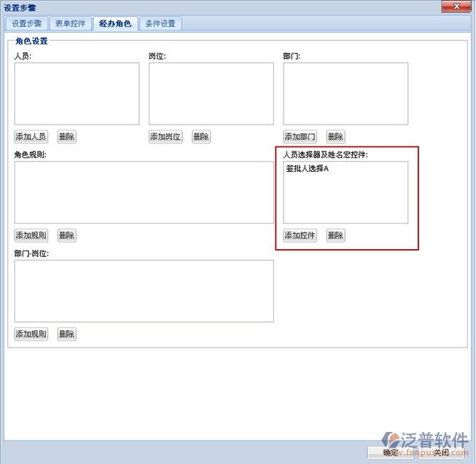
Task: Click 删除 next to 添加控件
Action: [x=336, y=235]
